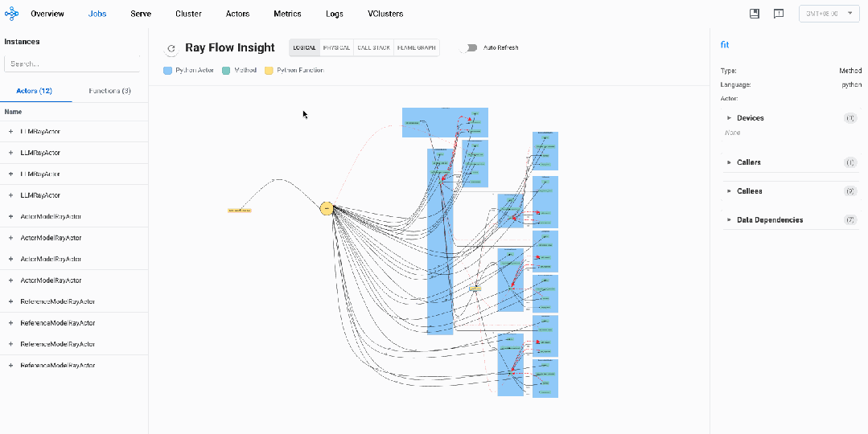Click the plus icon on first ActorModelRayActor row
This screenshot has width=868, height=434.
pyautogui.click(x=10, y=217)
